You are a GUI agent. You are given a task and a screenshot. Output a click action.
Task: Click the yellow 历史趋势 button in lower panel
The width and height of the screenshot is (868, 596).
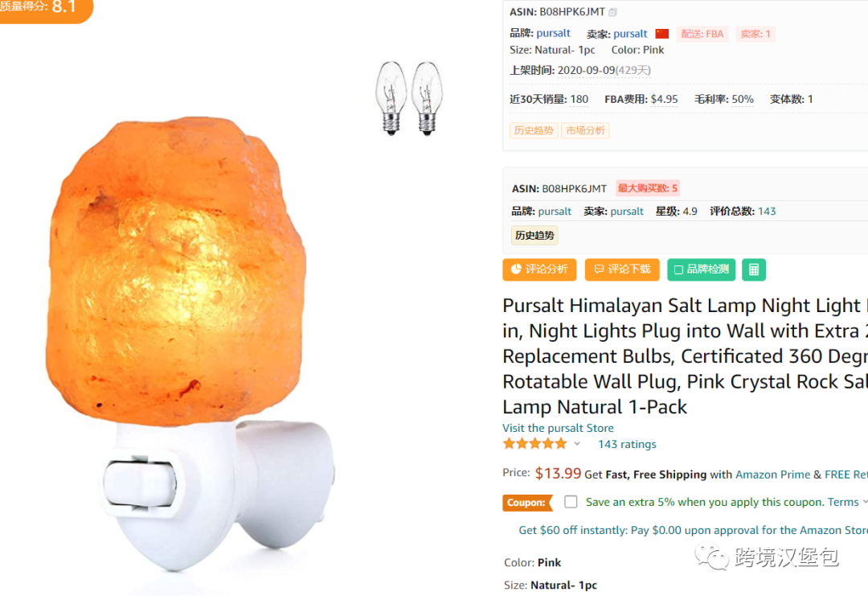coord(534,236)
